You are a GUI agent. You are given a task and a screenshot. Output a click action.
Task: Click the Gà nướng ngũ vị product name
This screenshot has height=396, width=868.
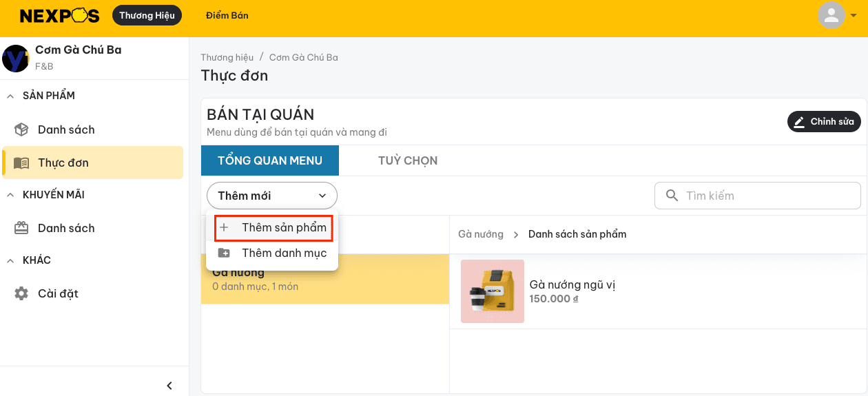572,284
